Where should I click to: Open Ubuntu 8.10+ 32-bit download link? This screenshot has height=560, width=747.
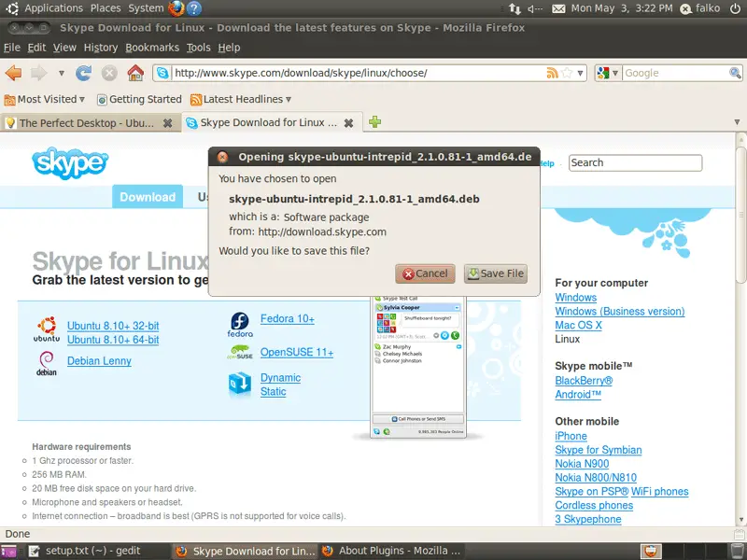[x=113, y=326]
